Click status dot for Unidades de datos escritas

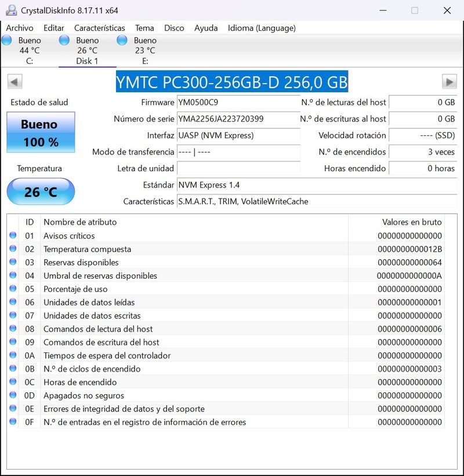13,315
